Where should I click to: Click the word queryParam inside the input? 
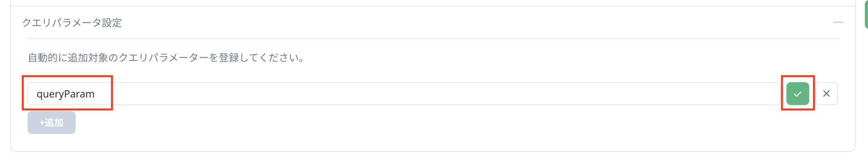[66, 94]
